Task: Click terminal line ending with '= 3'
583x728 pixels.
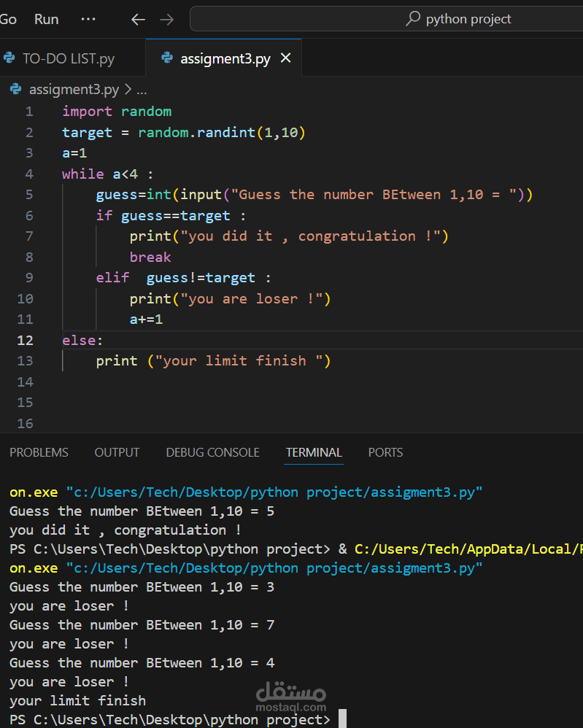Action: 142,587
